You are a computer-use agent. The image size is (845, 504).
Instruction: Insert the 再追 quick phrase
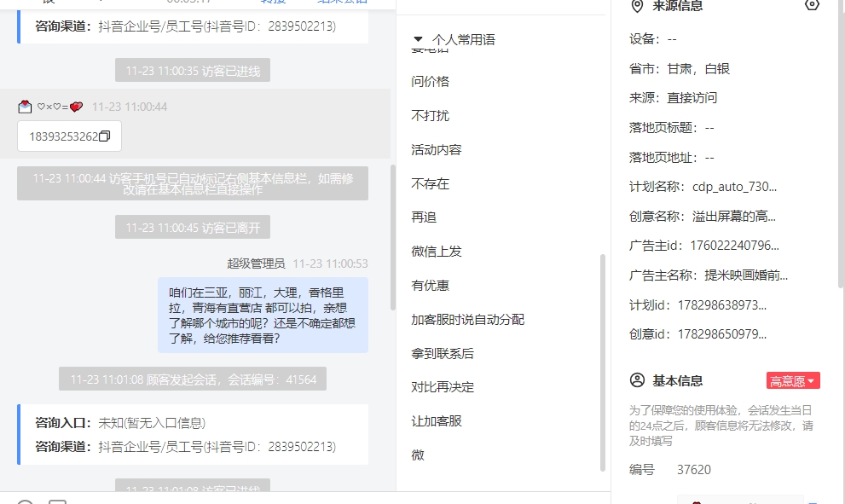coord(424,217)
